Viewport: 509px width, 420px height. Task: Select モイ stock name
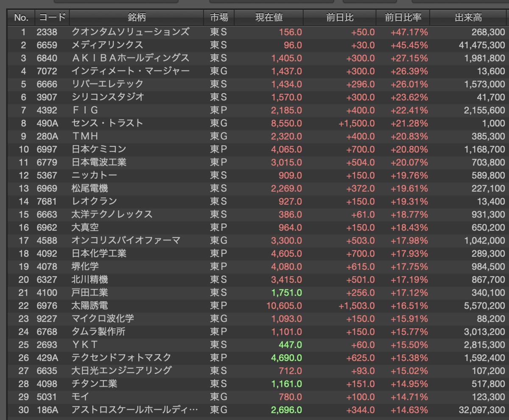point(81,397)
